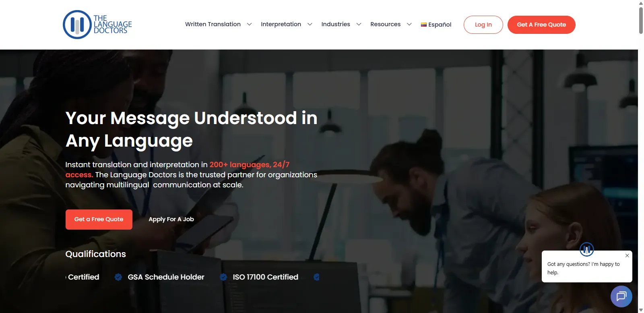
Task: Click GSA Schedule Holder text
Action: click(166, 277)
